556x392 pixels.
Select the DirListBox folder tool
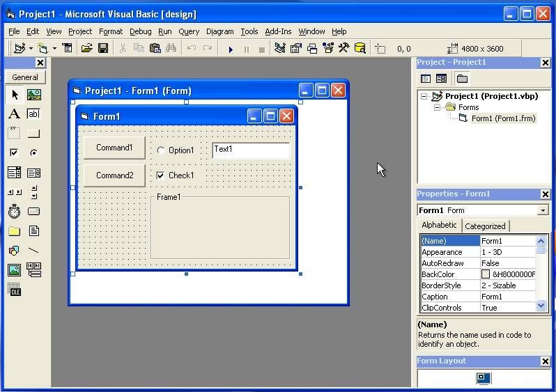(x=14, y=231)
